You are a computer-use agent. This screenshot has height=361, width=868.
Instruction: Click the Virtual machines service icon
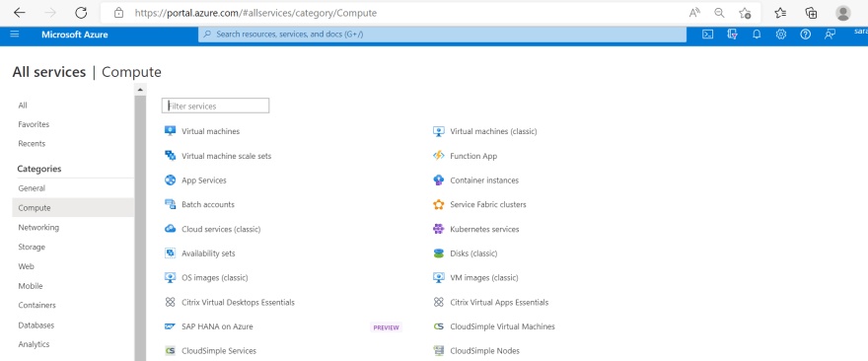tap(170, 131)
